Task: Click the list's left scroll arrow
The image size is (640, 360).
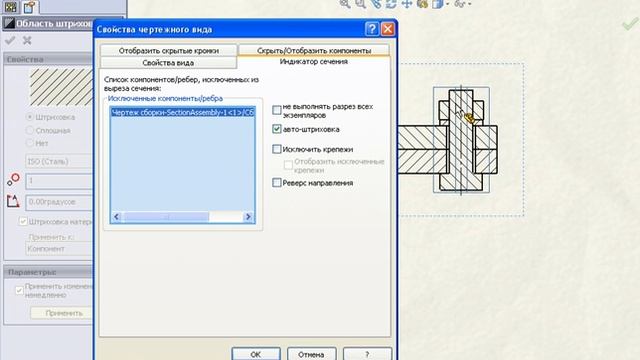Action: pyautogui.click(x=116, y=217)
